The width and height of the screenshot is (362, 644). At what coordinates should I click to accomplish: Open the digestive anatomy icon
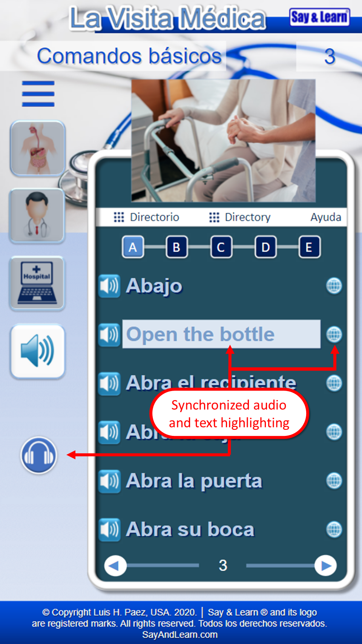[x=38, y=148]
